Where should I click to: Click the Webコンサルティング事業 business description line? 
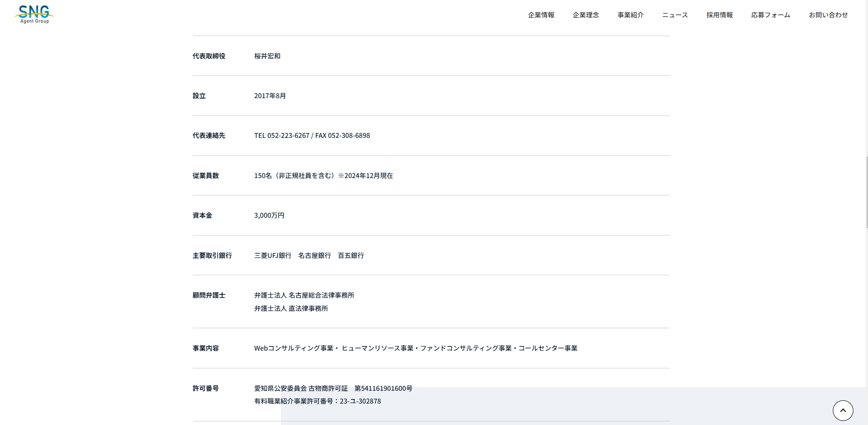[x=416, y=348]
